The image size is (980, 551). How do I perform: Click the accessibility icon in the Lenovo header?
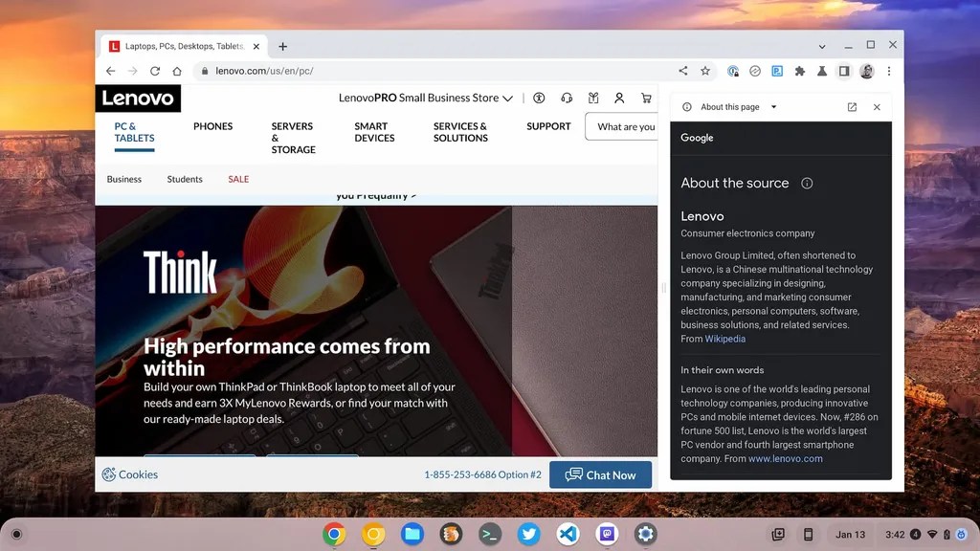point(539,98)
